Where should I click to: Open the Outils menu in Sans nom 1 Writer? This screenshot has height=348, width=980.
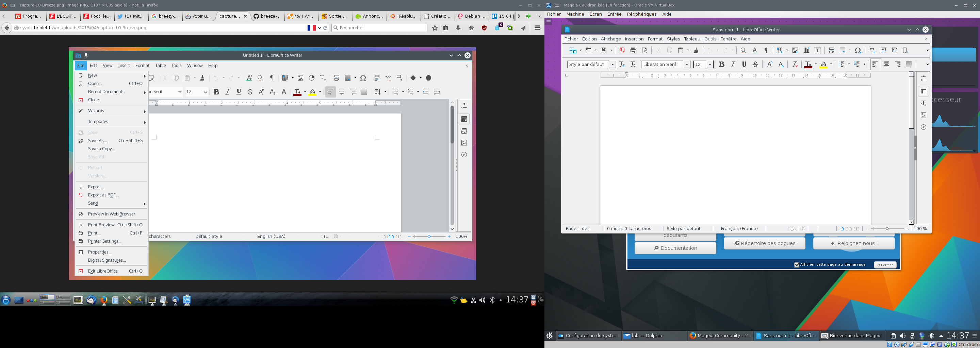pyautogui.click(x=710, y=39)
